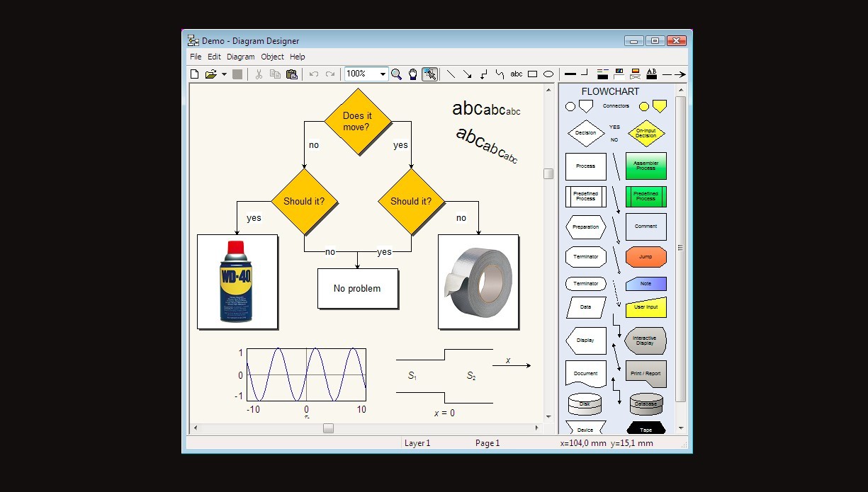Viewport: 868px width, 492px height.
Task: Select the Zoom tool in the toolbar
Action: tap(397, 74)
